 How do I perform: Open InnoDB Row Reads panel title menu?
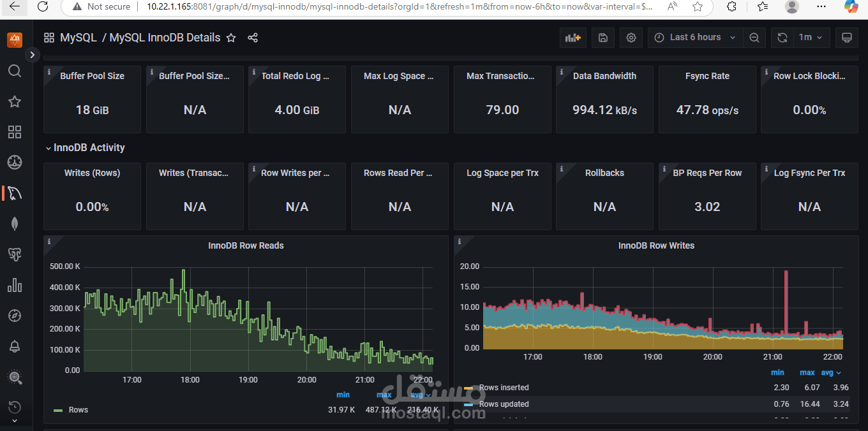point(246,245)
